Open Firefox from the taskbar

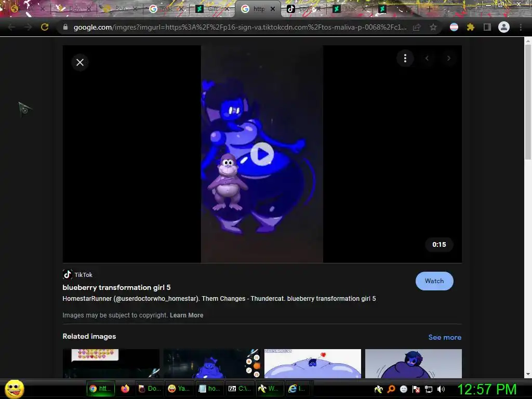[125, 389]
